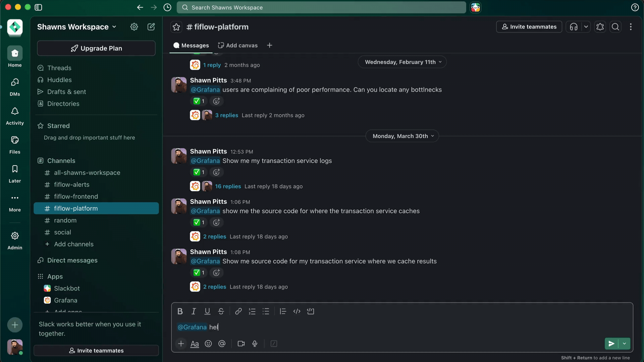The image size is (644, 362).
Task: Open send options with the chevron beside send
Action: pos(625,344)
